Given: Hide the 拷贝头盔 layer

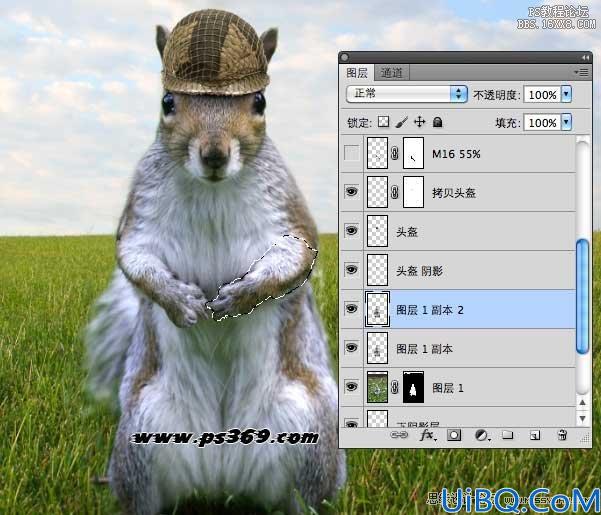Looking at the screenshot, I should [351, 191].
